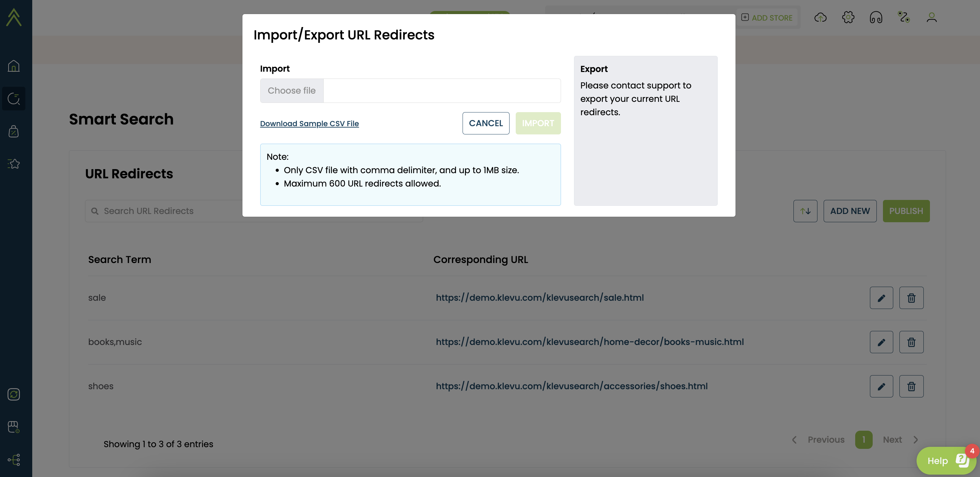Screen dimensions: 980x477
Task: Click the star recommendations sidebar icon
Action: [x=14, y=164]
